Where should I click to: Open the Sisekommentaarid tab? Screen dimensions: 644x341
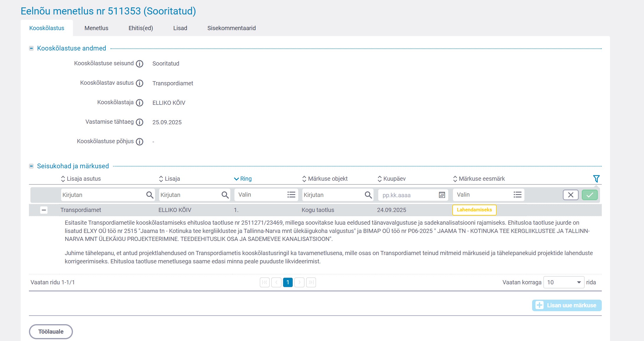(x=231, y=28)
